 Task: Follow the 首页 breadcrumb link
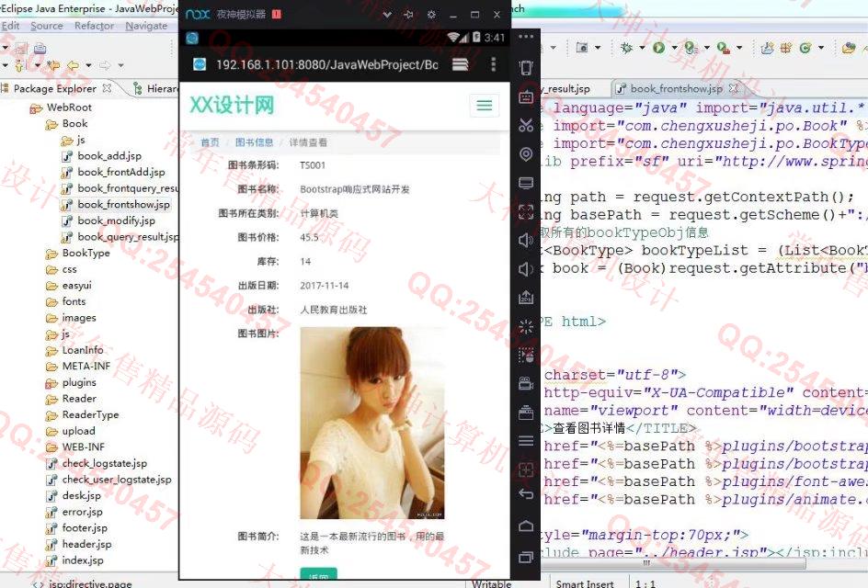coord(210,142)
